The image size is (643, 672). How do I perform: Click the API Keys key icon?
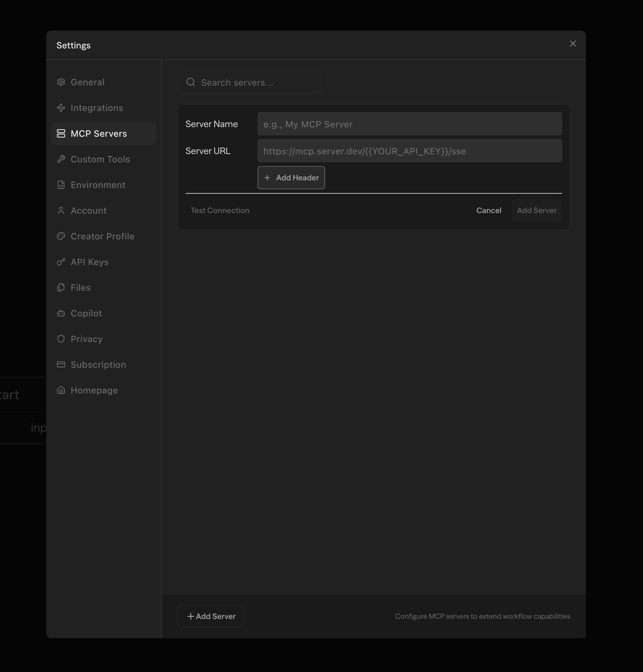[x=61, y=262]
